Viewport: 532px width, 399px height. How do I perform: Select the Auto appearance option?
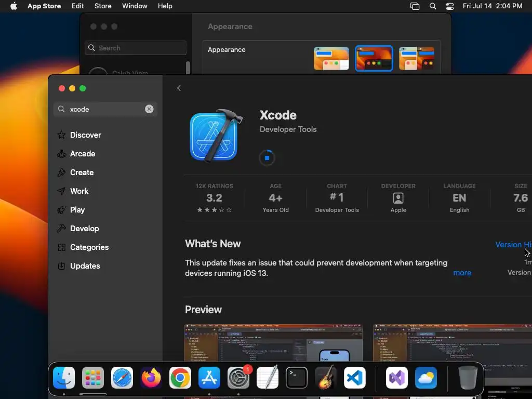417,58
